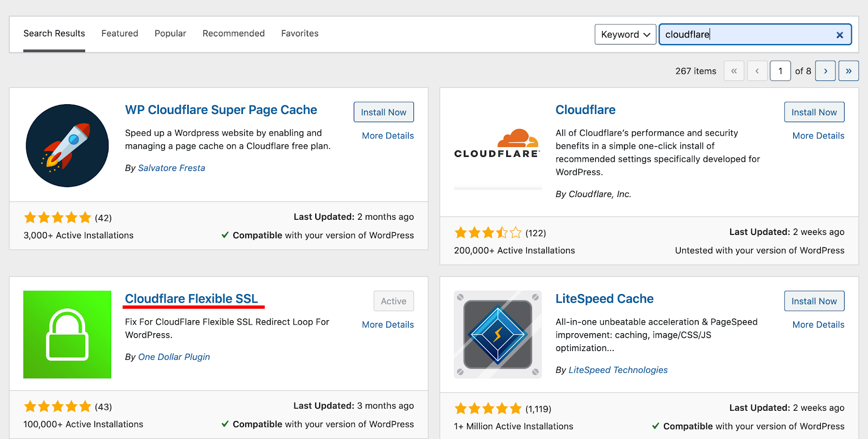This screenshot has width=868, height=439.
Task: Click 'Last Updated: 3 months ago' text
Action: point(354,406)
